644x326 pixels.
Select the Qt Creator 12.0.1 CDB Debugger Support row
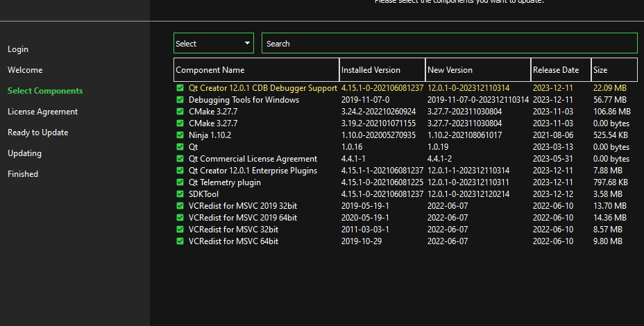click(x=405, y=88)
